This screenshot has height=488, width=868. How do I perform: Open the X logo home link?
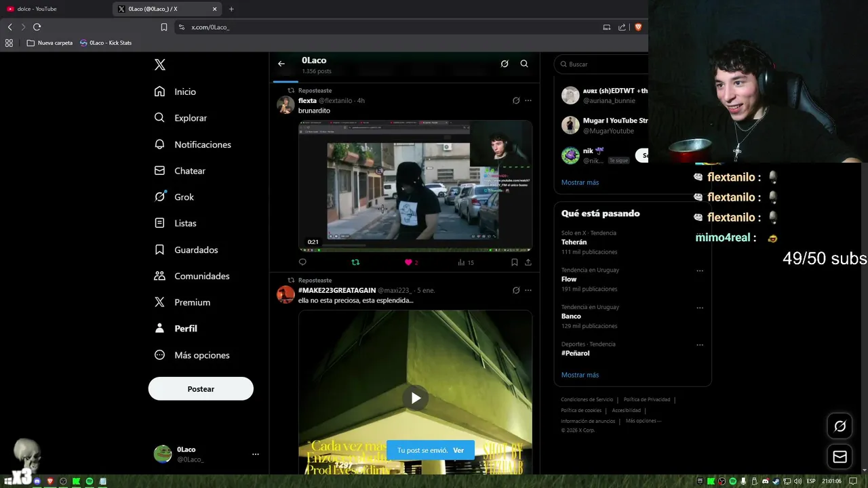(159, 64)
